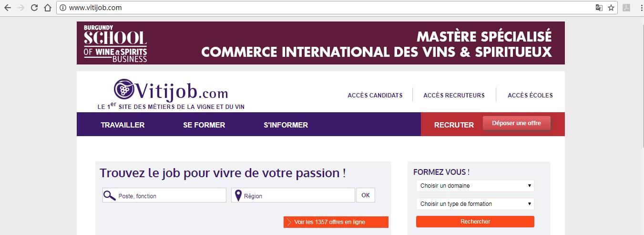Click the orange Rechercher button
Viewport: 644px width, 235px height.
tap(475, 222)
